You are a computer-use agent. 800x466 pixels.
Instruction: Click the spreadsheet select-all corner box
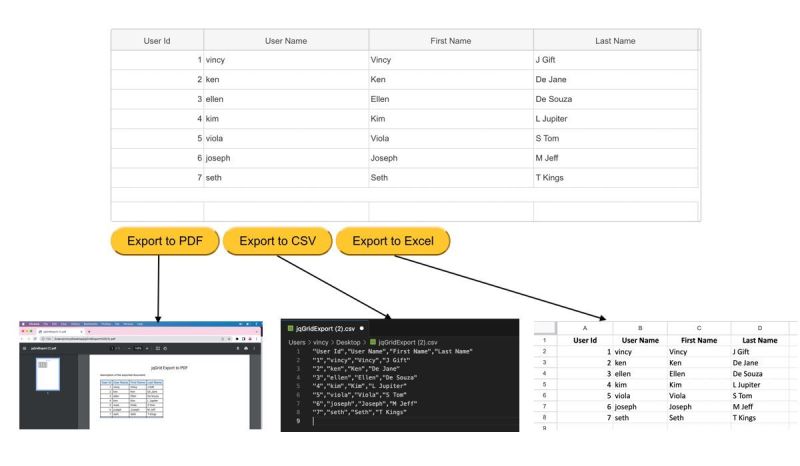[x=544, y=328]
